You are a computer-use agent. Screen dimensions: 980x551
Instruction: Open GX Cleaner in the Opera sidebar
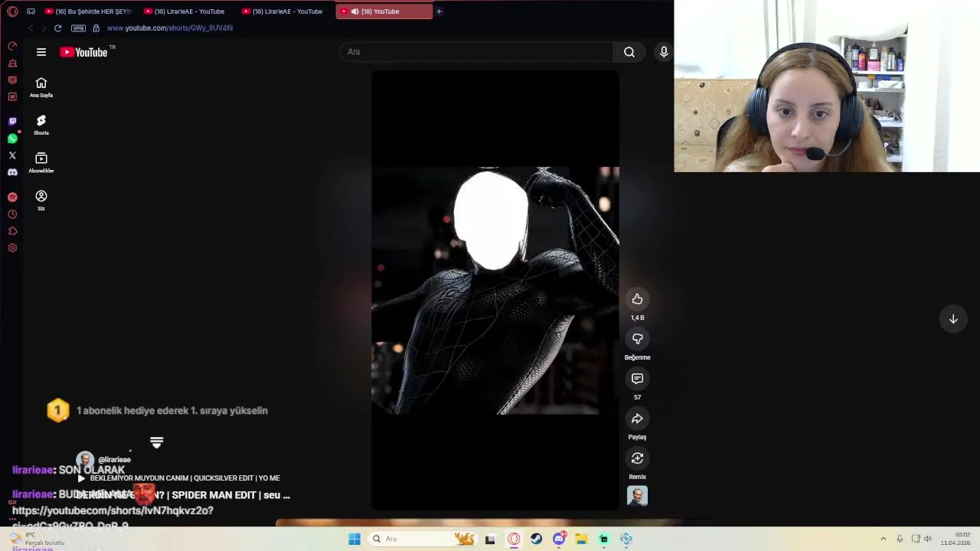click(12, 63)
